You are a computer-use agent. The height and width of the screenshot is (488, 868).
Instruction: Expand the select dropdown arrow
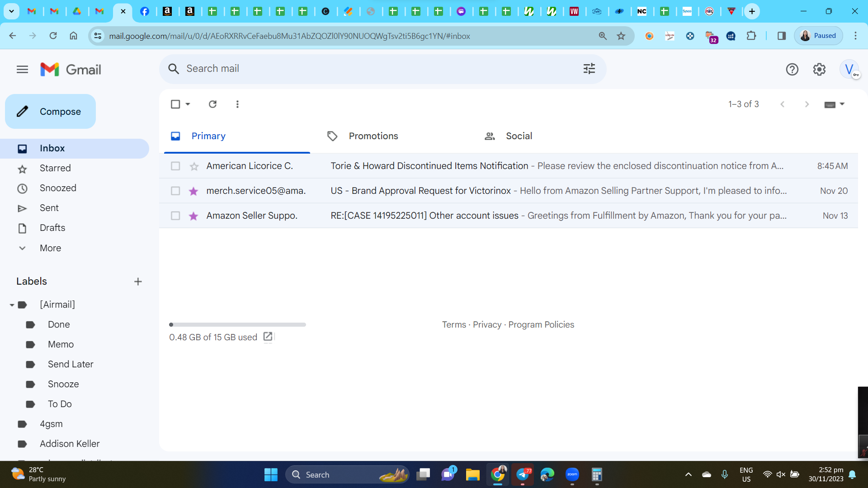tap(188, 104)
